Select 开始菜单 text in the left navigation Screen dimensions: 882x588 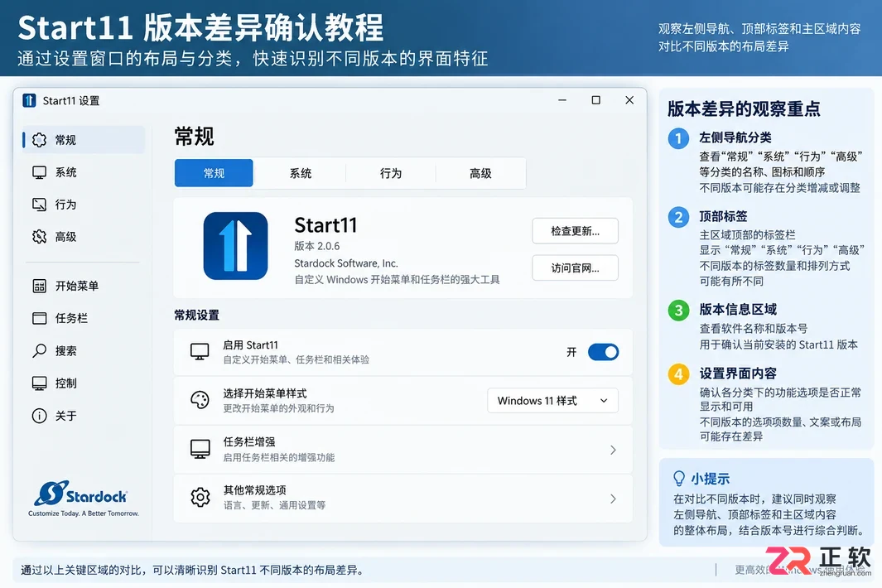(76, 286)
